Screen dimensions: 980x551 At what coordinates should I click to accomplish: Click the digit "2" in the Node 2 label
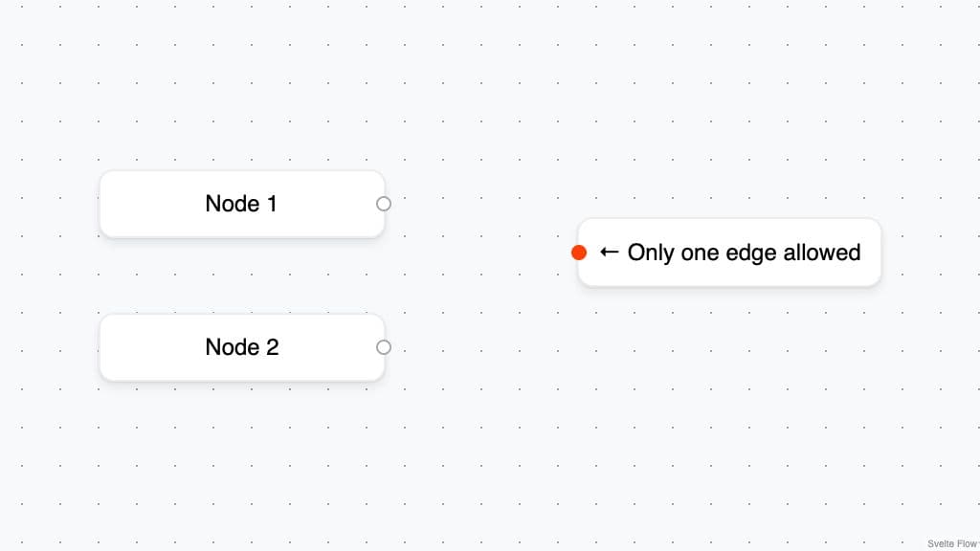click(272, 347)
